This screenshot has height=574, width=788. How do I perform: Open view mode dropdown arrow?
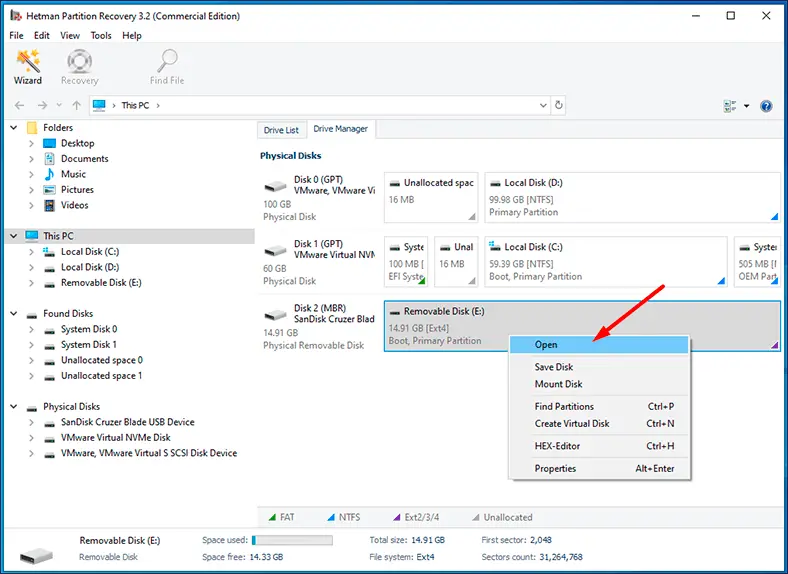(747, 106)
